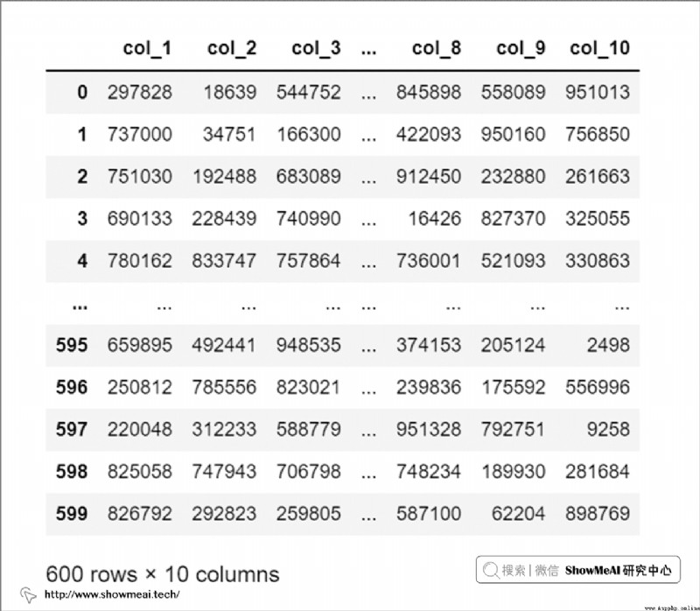Select cell value 785556
700x611 pixels.
click(x=225, y=387)
